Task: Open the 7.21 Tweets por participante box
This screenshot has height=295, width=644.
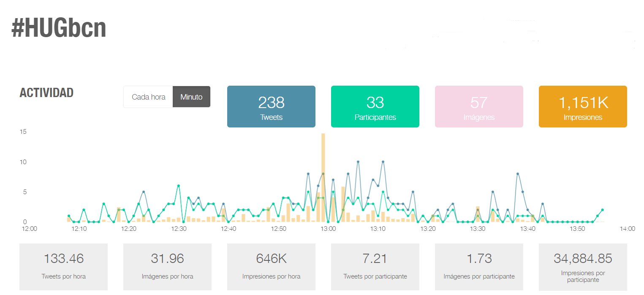Action: [375, 267]
